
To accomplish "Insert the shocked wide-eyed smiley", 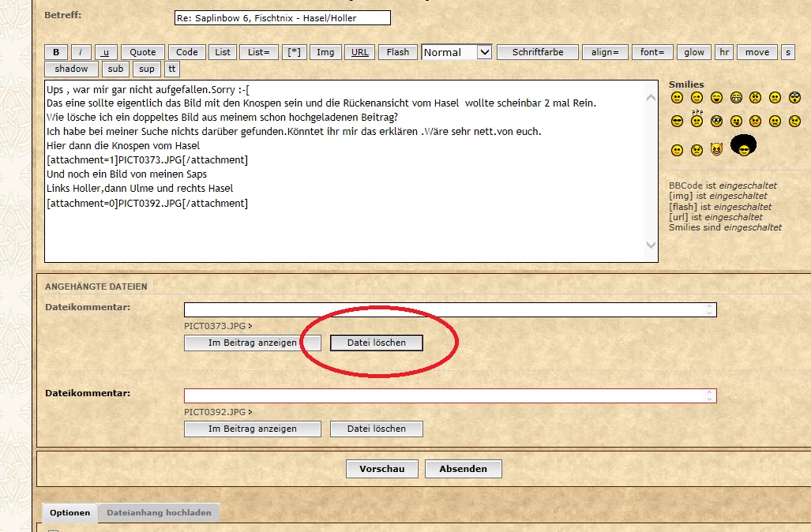I will tap(794, 98).
